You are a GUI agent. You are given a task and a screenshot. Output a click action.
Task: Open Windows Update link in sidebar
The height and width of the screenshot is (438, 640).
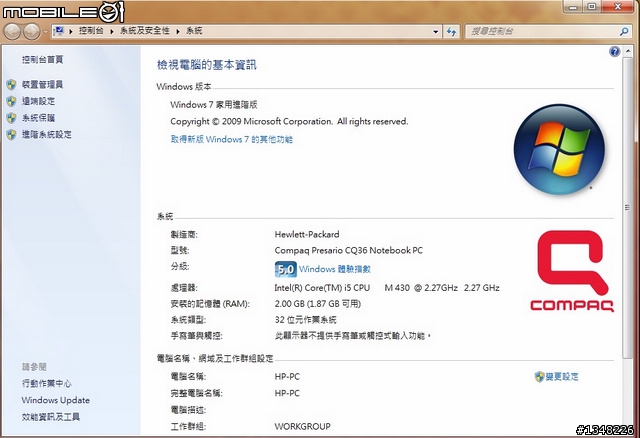[56, 400]
